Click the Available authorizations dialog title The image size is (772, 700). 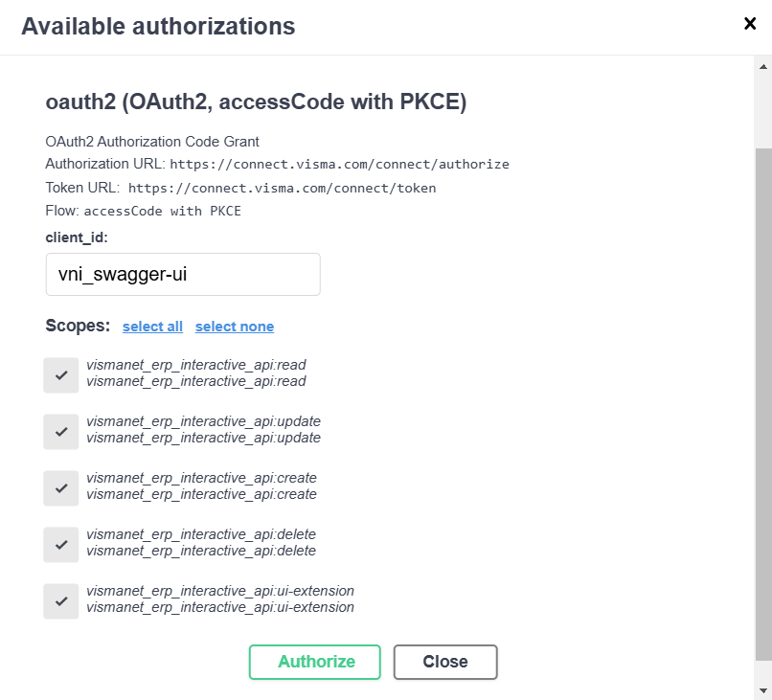pyautogui.click(x=158, y=26)
